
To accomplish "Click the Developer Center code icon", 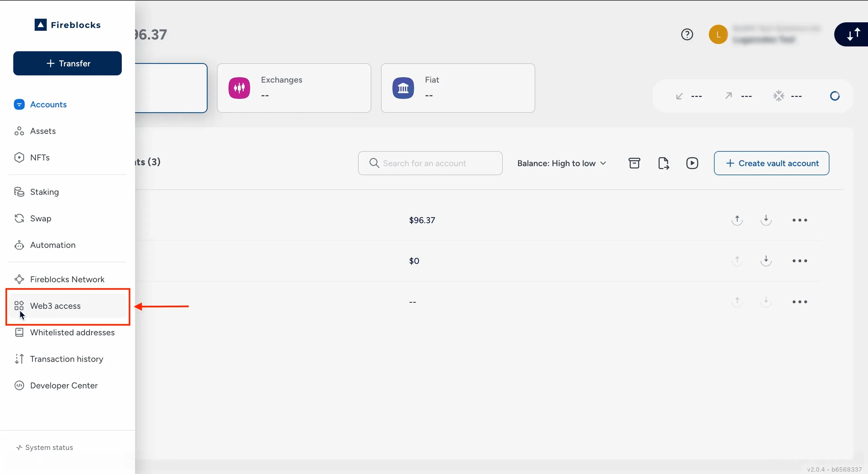I will pos(19,385).
